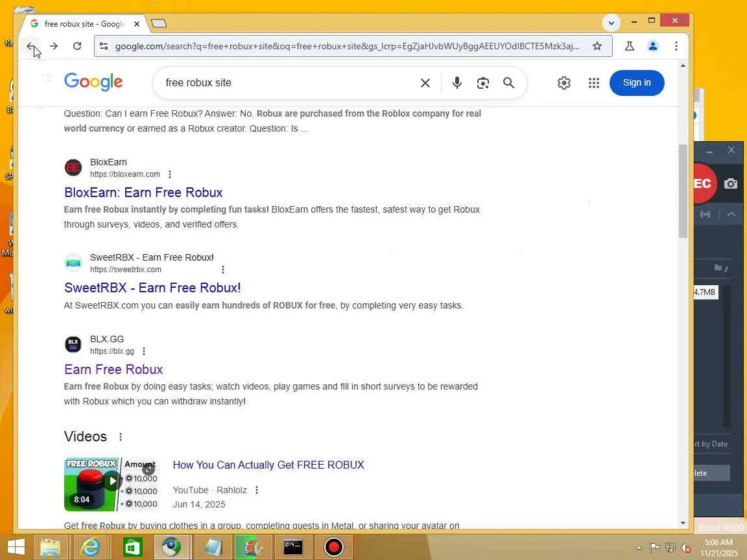Start recording with red REC button

click(x=704, y=184)
